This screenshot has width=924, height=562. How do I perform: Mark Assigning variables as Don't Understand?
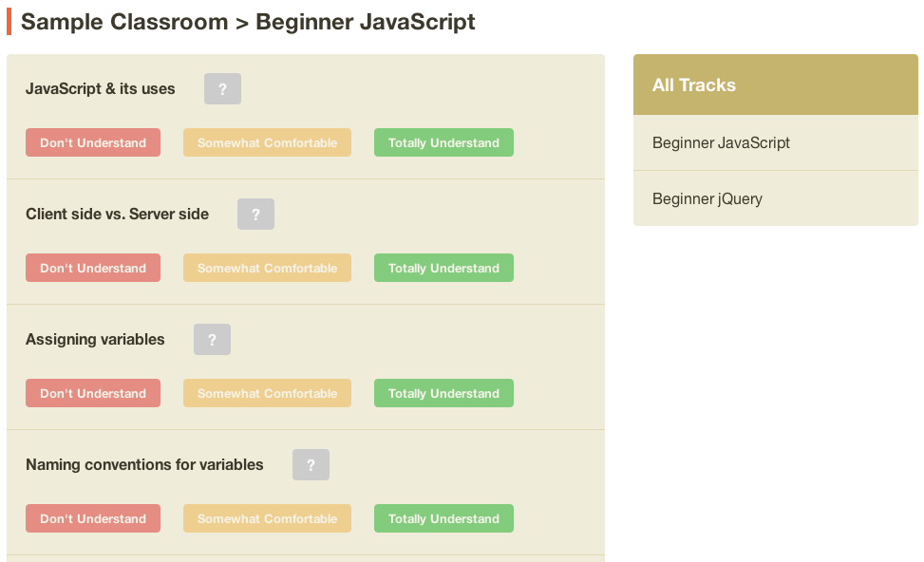(x=93, y=393)
